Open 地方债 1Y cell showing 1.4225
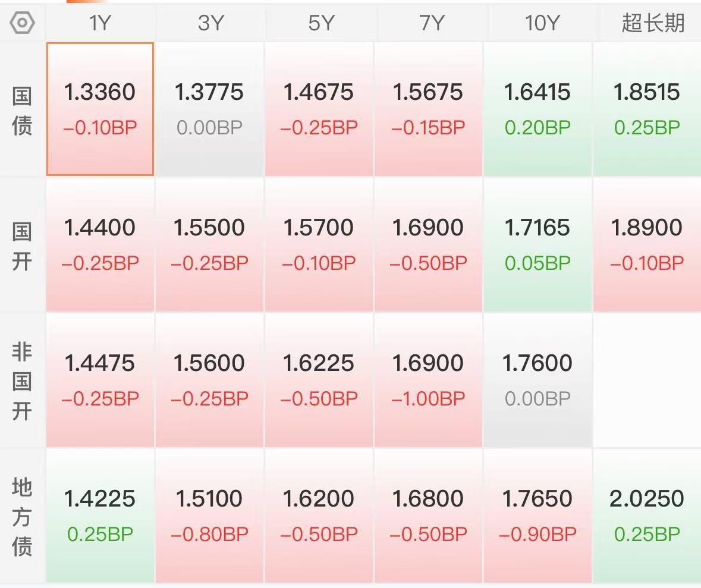Viewport: 701px width, 588px height. click(x=100, y=515)
